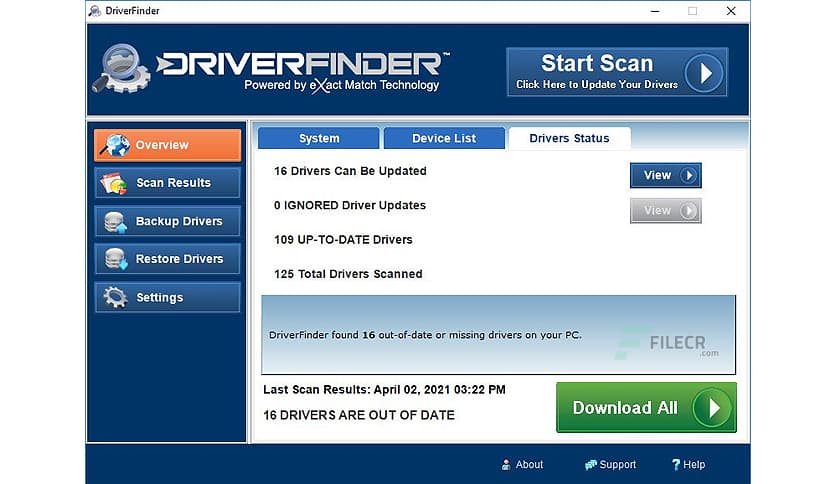Viewport: 836px width, 484px height.
Task: Click the Backup Drivers disk icon
Action: point(115,222)
